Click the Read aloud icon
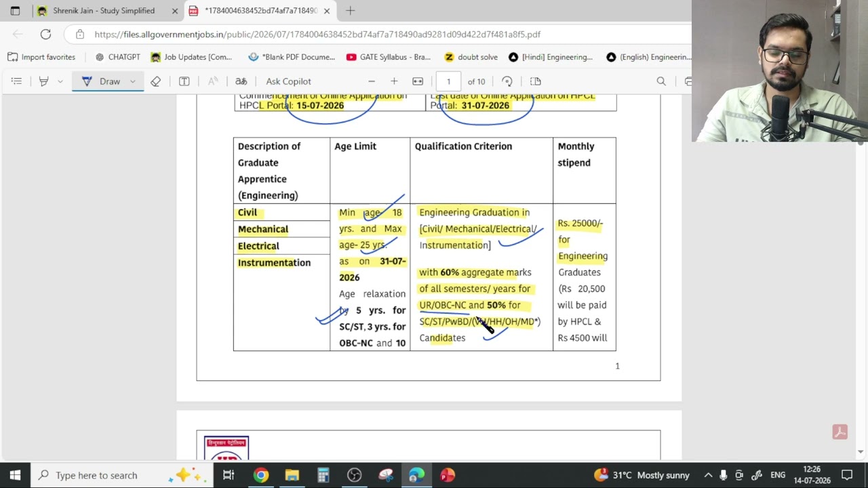 pos(213,81)
